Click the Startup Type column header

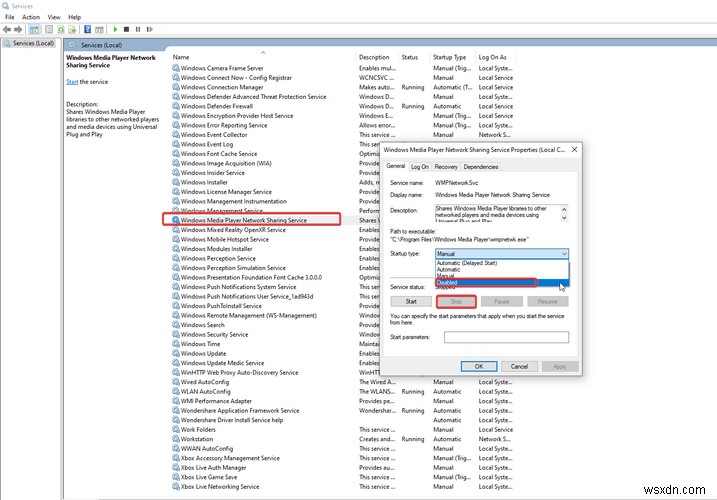click(453, 57)
